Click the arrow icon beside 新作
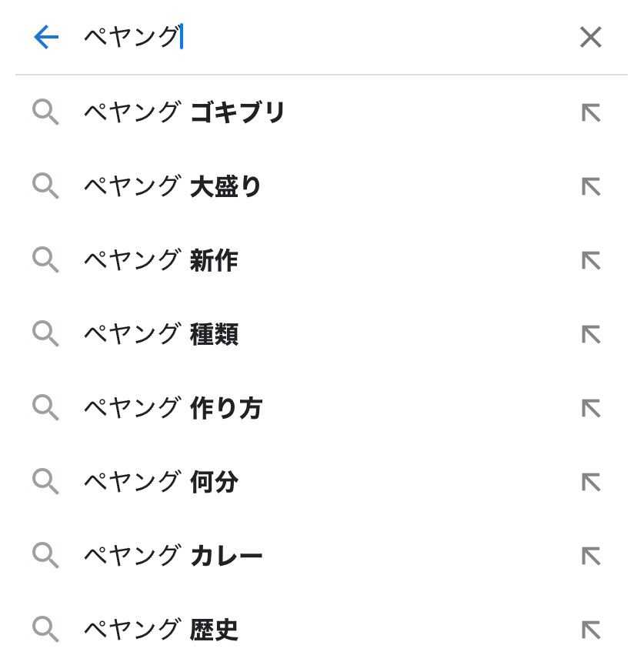 590,261
